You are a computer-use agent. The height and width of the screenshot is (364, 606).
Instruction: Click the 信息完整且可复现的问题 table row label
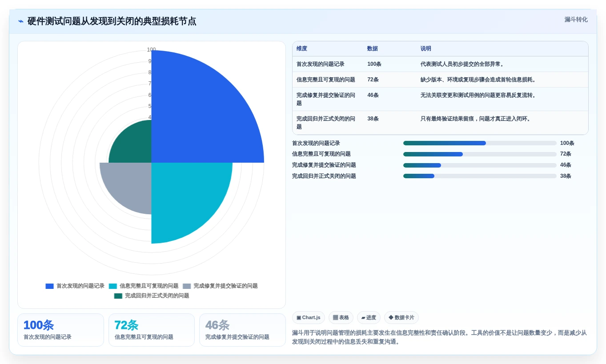(326, 80)
